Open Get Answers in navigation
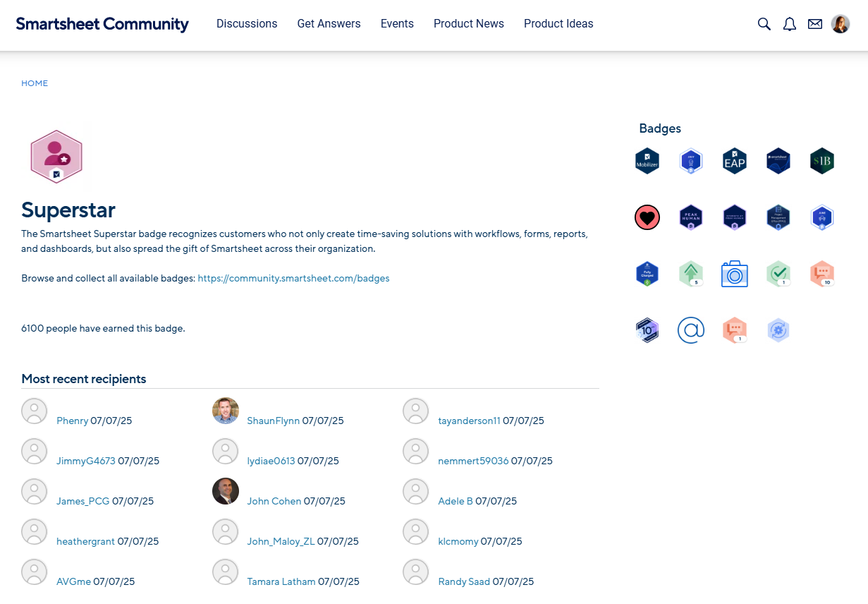 [x=329, y=24]
